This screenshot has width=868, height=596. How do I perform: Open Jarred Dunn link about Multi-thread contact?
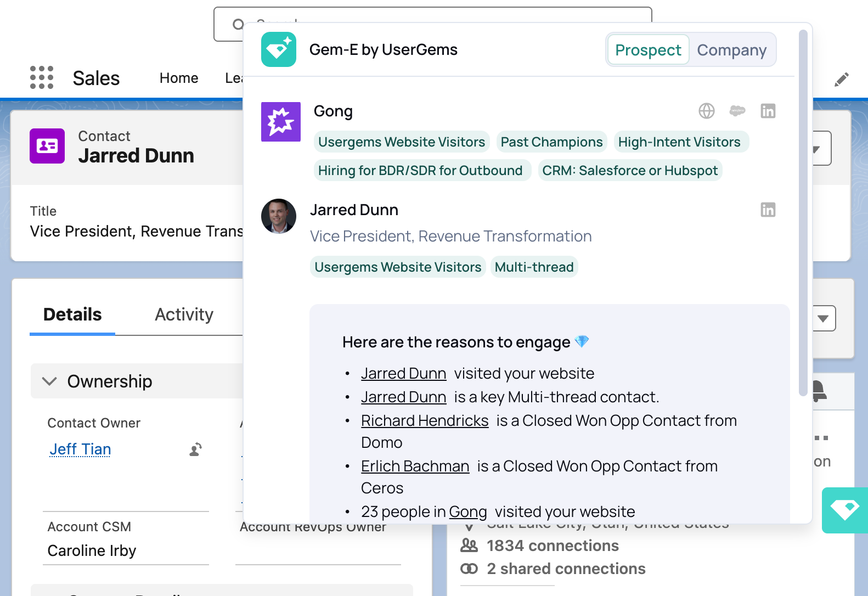click(x=403, y=397)
